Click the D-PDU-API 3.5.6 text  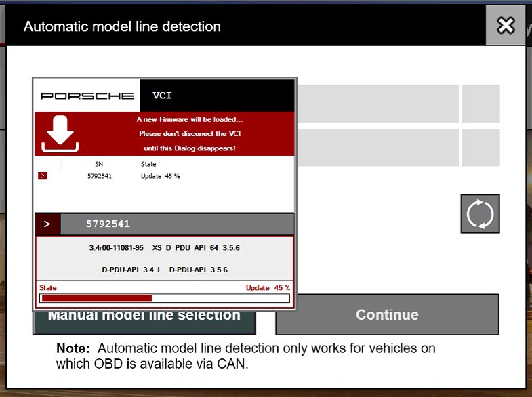[199, 270]
